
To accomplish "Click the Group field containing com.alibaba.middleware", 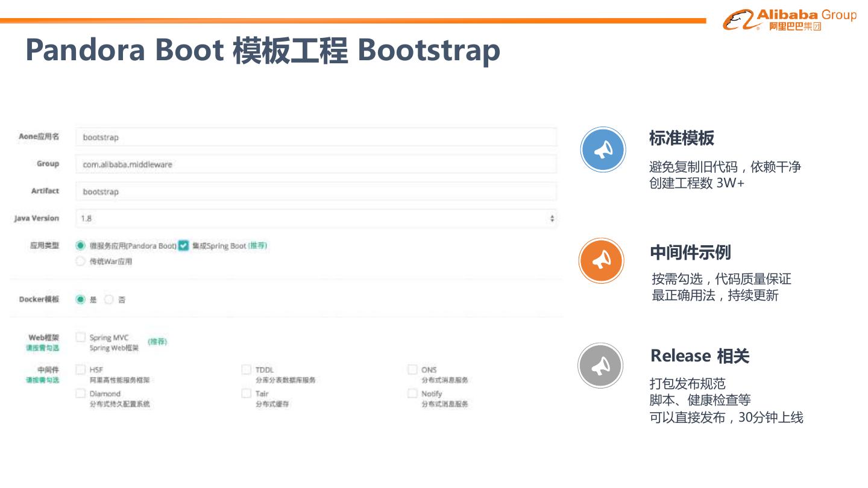I will (316, 164).
